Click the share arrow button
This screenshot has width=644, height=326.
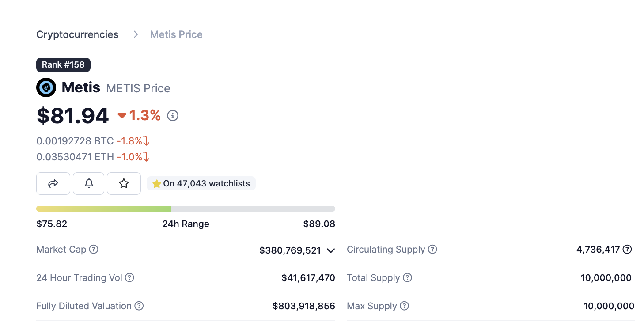(x=53, y=183)
